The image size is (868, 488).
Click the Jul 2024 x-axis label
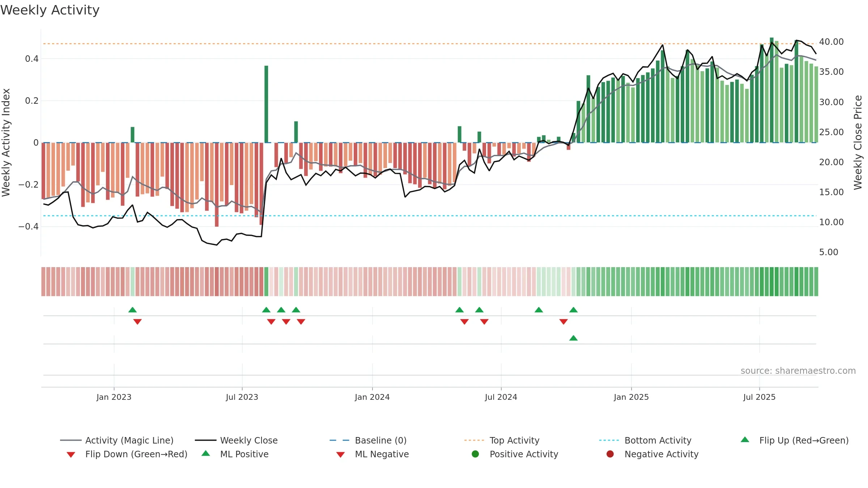point(501,397)
